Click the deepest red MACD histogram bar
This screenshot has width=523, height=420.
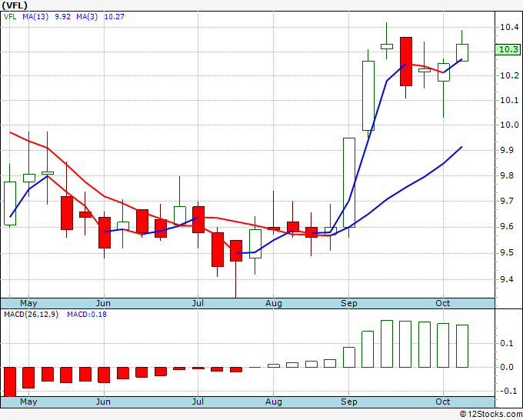[x=10, y=382]
